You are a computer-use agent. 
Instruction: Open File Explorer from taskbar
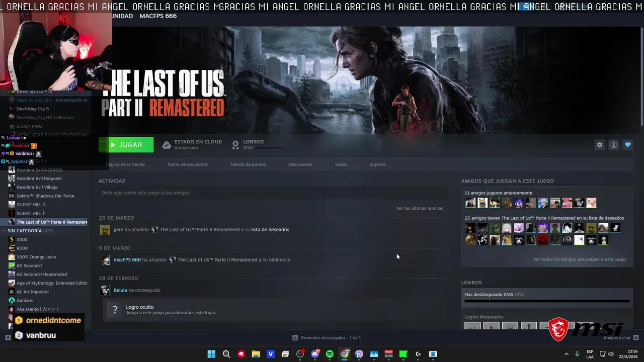tap(256, 354)
